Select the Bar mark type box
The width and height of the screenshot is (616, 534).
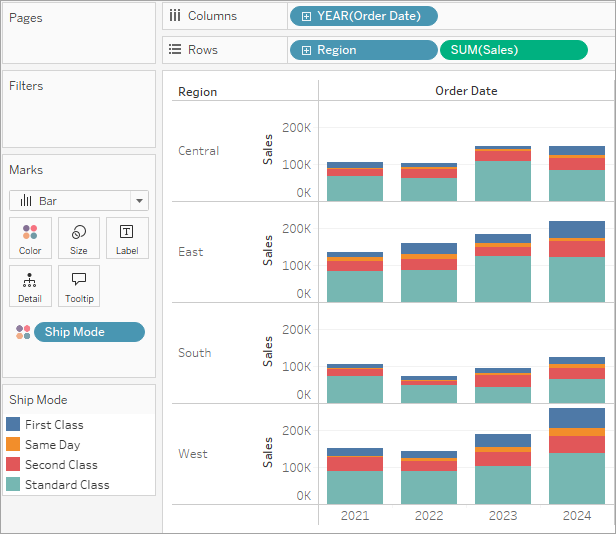pyautogui.click(x=79, y=201)
